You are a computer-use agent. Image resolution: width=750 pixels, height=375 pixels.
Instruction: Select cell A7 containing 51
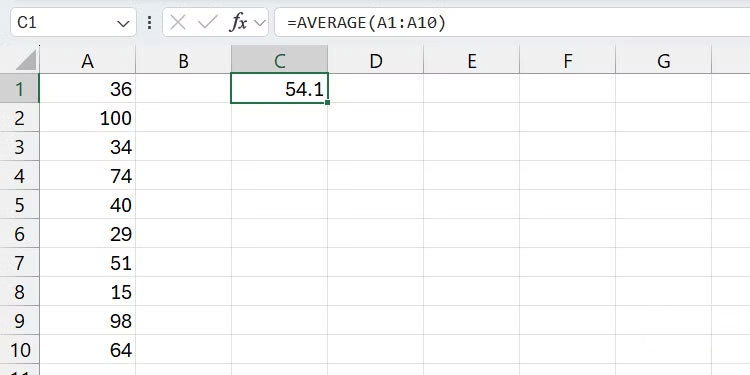88,263
